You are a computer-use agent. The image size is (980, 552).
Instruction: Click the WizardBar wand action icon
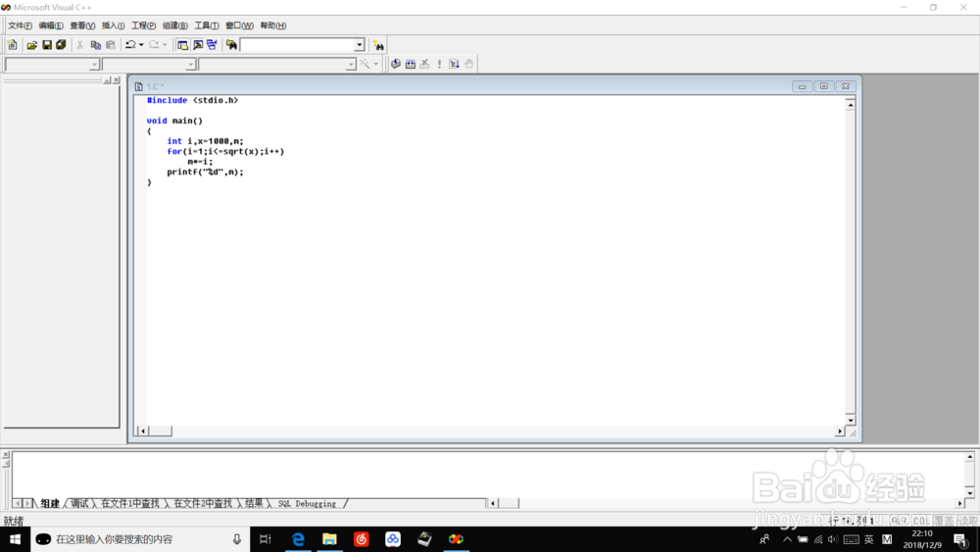click(x=365, y=64)
